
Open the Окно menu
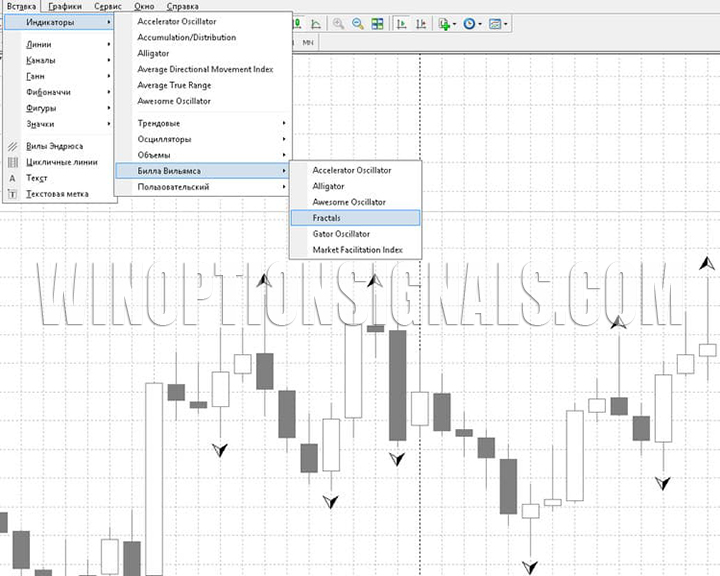(x=144, y=6)
